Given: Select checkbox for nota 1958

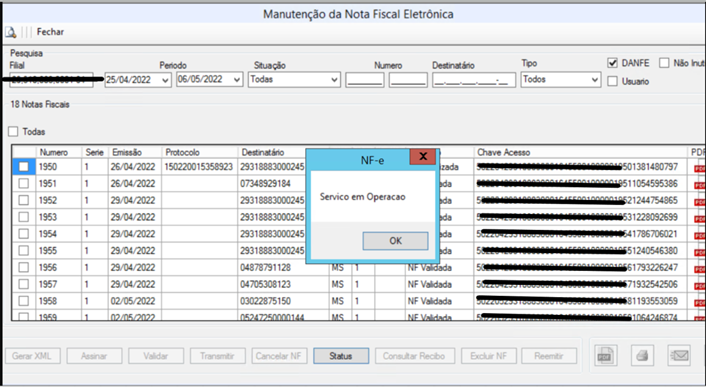Looking at the screenshot, I should 23,301.
